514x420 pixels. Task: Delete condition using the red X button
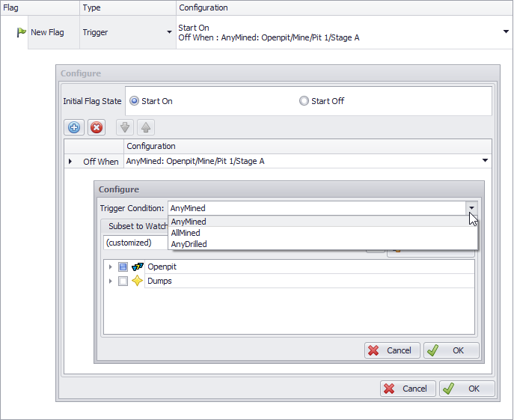(x=97, y=127)
